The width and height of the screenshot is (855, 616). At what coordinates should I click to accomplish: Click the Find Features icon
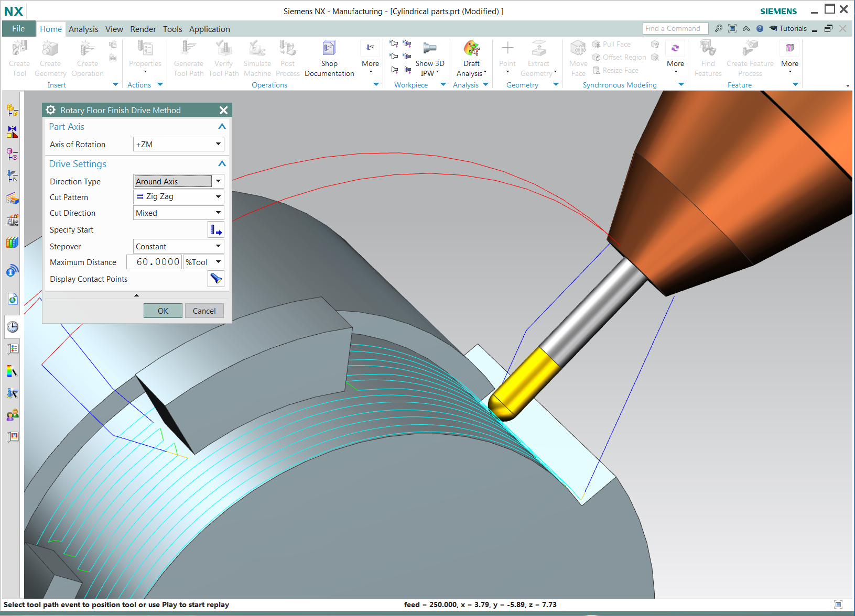pyautogui.click(x=708, y=49)
